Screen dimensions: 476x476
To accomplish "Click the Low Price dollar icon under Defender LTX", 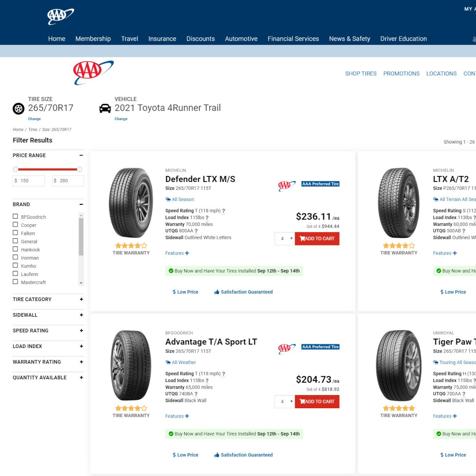I will [174, 292].
